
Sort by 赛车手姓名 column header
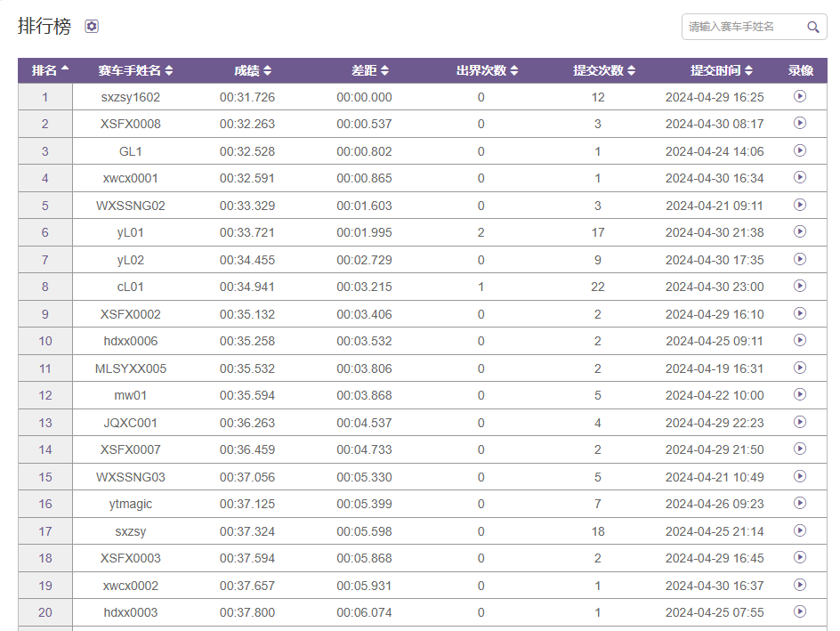click(135, 70)
